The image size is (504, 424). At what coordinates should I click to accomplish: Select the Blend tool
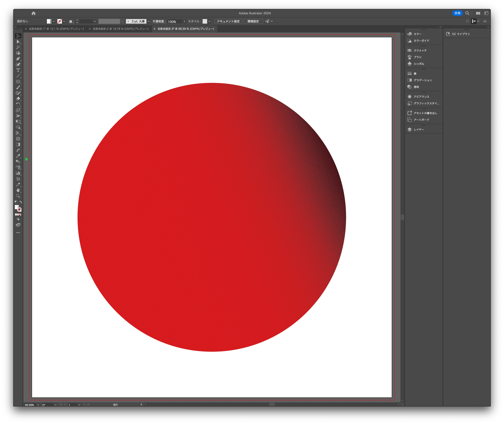(x=18, y=161)
